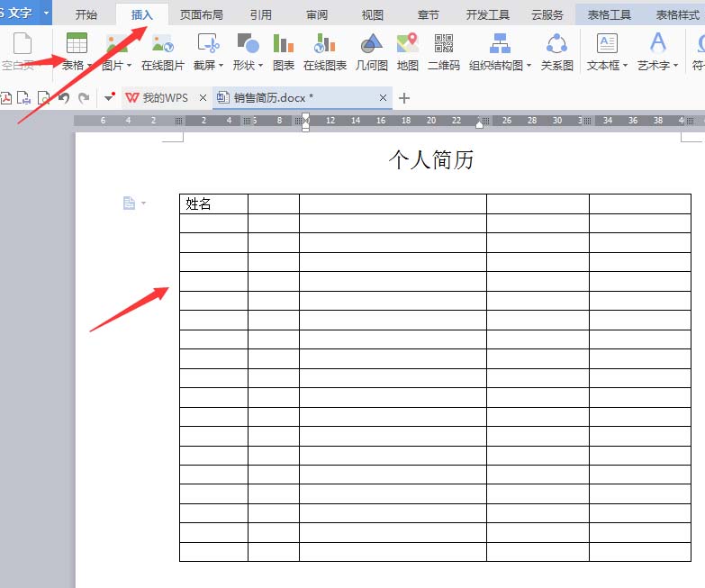Insert 艺术字 word art
705x588 pixels.
(x=658, y=43)
